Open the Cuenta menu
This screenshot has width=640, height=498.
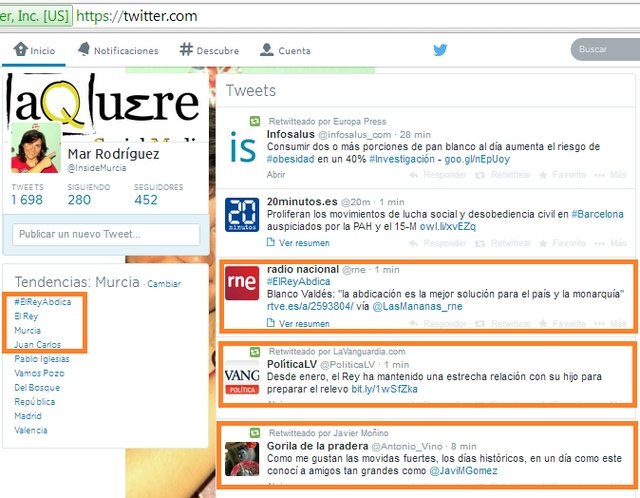pyautogui.click(x=285, y=50)
